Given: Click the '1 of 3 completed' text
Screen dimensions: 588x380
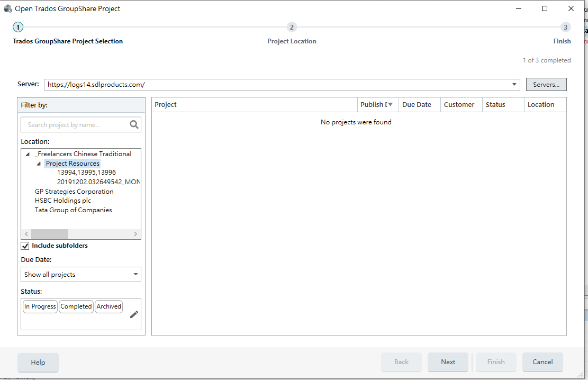Looking at the screenshot, I should click(x=547, y=60).
